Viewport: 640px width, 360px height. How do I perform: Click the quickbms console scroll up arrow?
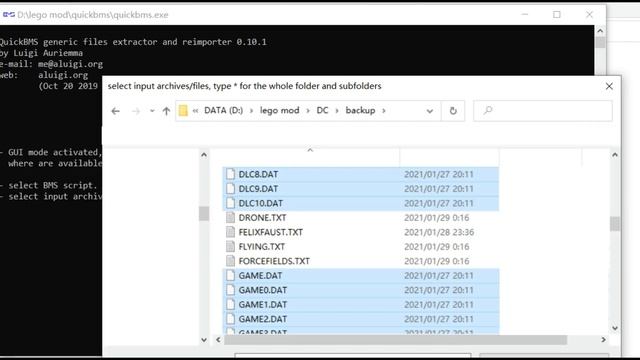click(600, 31)
